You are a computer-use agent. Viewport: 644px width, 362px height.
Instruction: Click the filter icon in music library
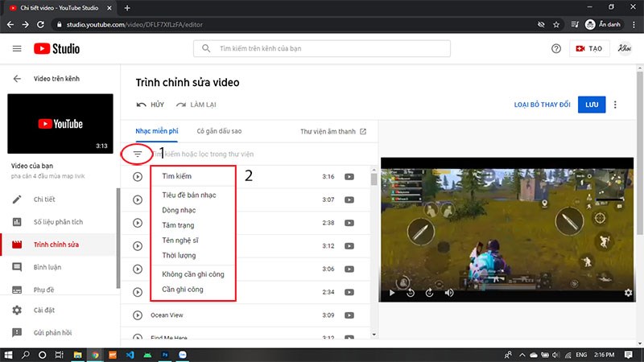138,154
